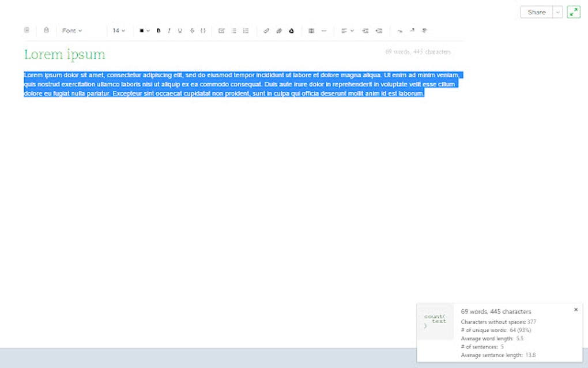
Task: Insert a hyperlink with the link icon
Action: (x=266, y=31)
